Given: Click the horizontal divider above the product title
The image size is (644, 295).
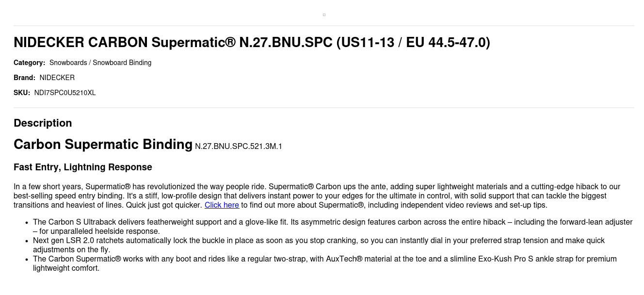Looking at the screenshot, I should (324, 26).
